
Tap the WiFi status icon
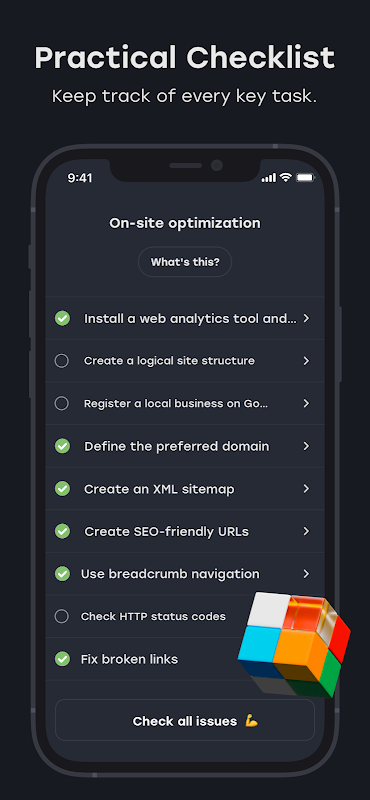[286, 178]
